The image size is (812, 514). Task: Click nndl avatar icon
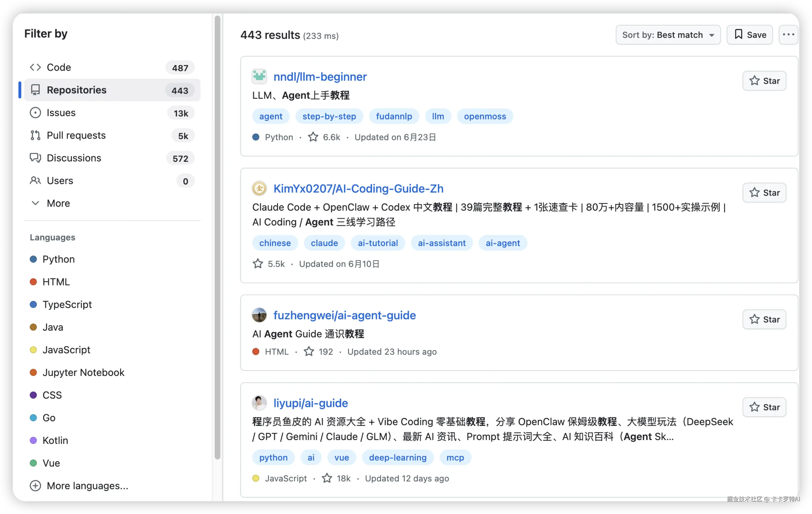pyautogui.click(x=259, y=77)
